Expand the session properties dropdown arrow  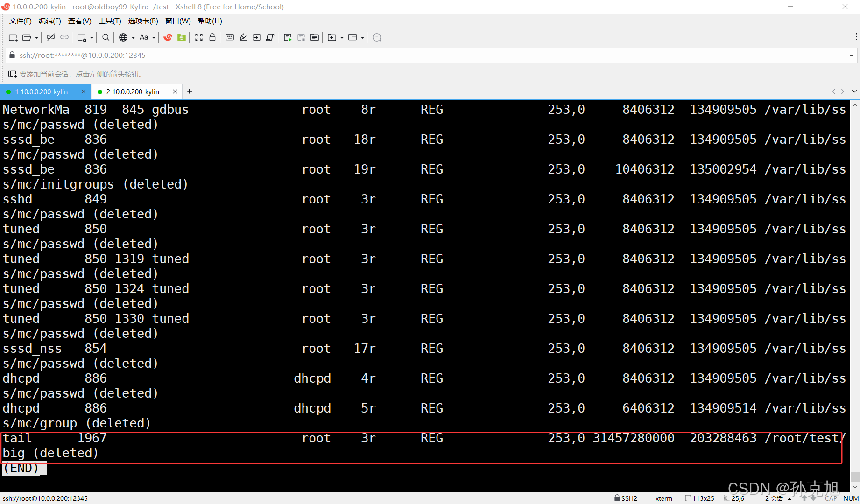(x=92, y=38)
